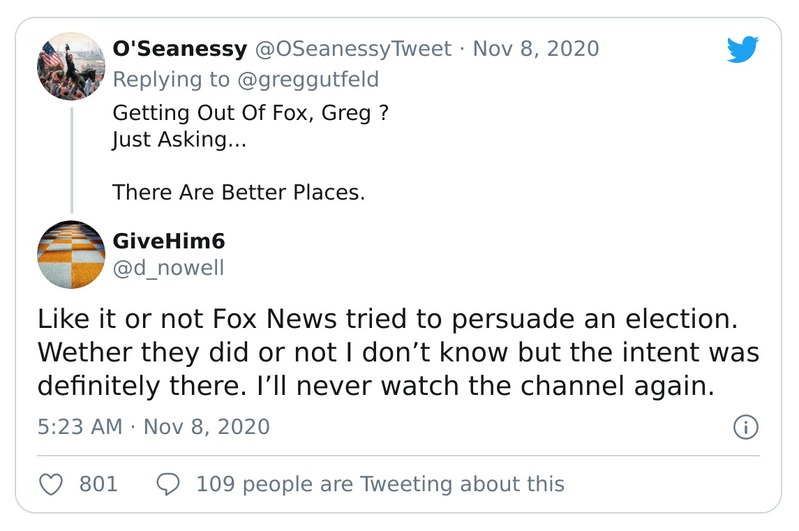Visit the @d_nowell handle
Screen dimensions: 799x531
(x=169, y=267)
